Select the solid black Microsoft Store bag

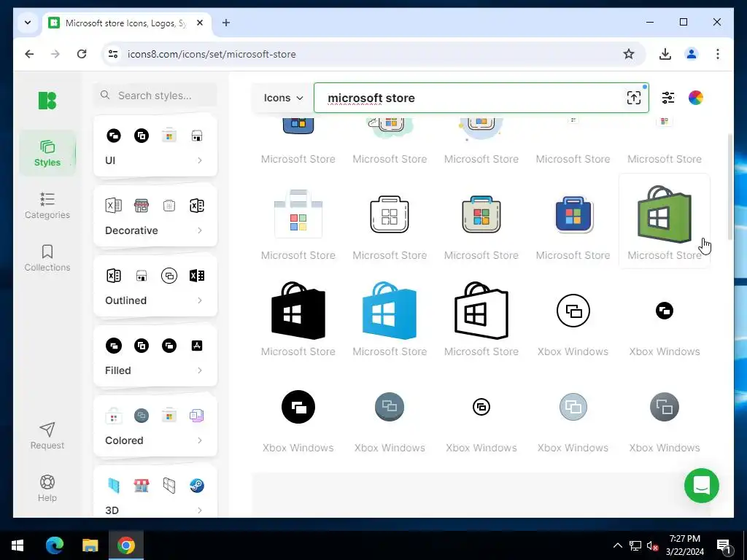click(298, 311)
